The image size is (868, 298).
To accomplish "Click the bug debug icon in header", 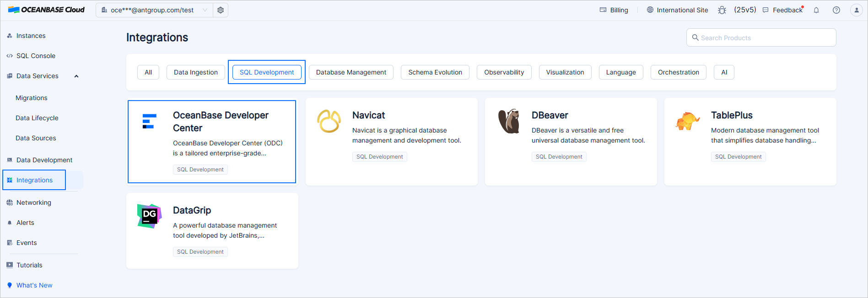I will tap(722, 10).
